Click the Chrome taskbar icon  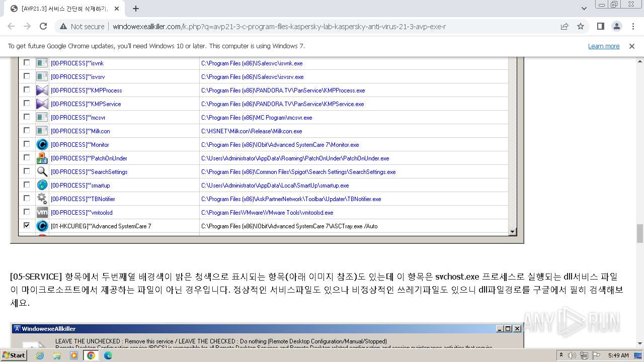[x=91, y=355]
